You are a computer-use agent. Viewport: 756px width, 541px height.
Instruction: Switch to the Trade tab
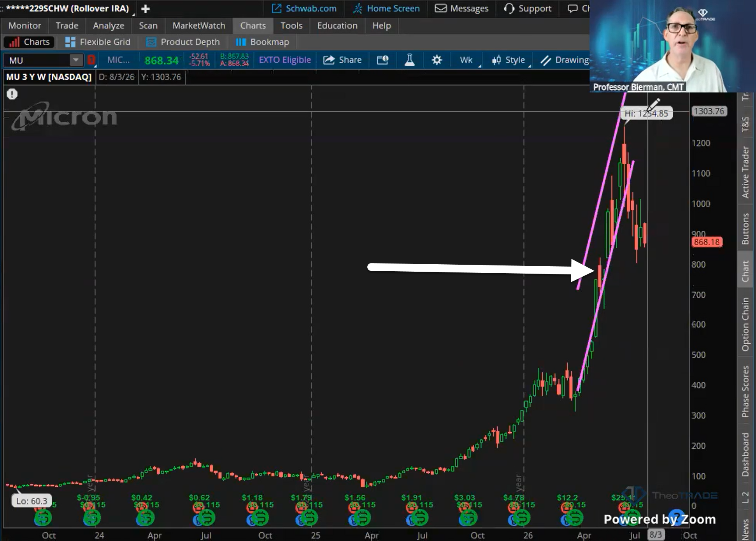click(x=67, y=26)
